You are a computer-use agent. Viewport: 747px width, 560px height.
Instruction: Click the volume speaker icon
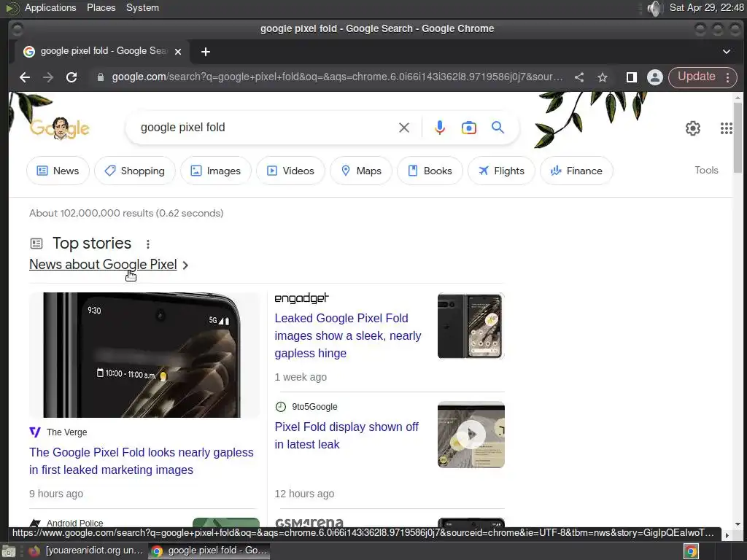pos(654,8)
